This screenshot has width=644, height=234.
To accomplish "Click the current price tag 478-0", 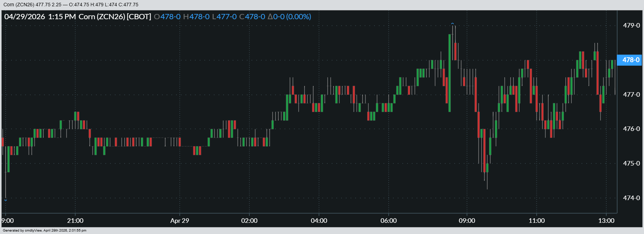I will point(629,60).
